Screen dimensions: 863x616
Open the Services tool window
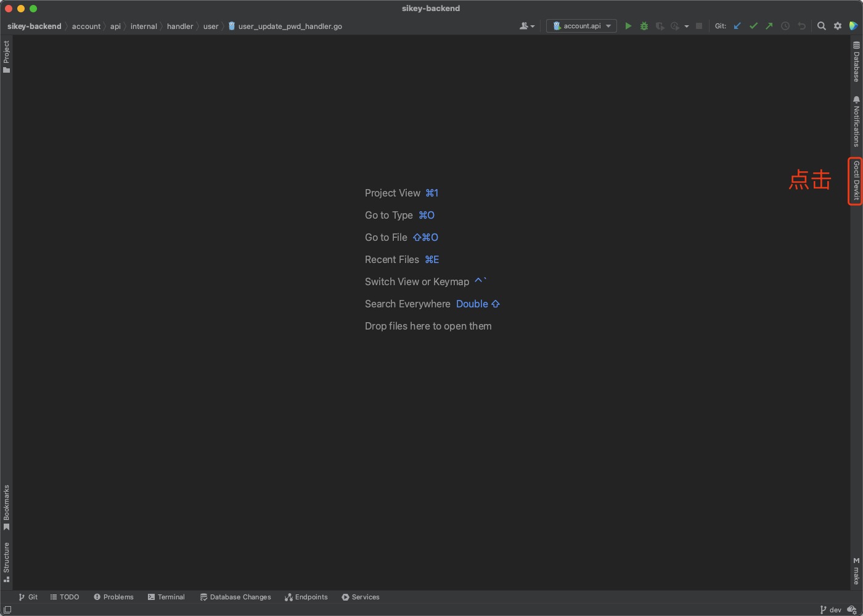[361, 597]
